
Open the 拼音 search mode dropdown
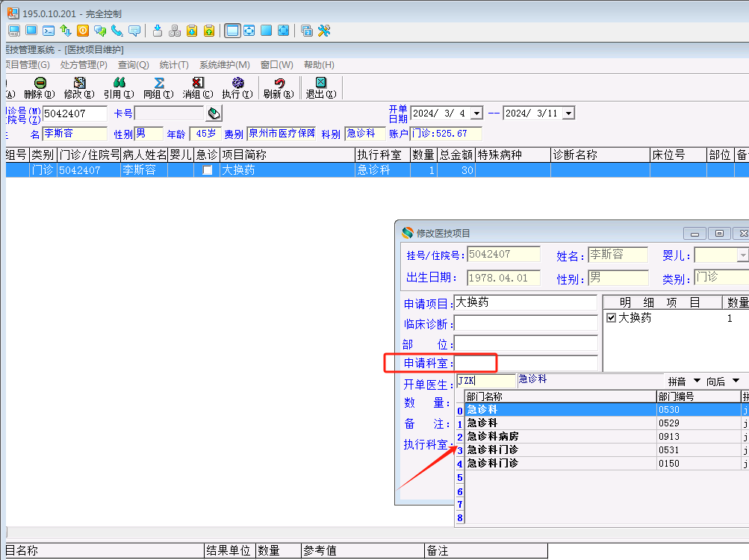pos(697,381)
